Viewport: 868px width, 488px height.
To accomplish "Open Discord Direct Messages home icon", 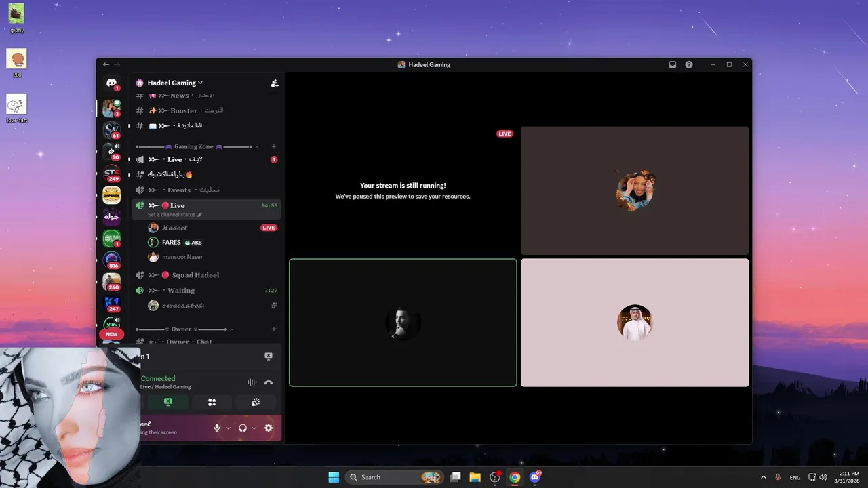I will click(112, 83).
